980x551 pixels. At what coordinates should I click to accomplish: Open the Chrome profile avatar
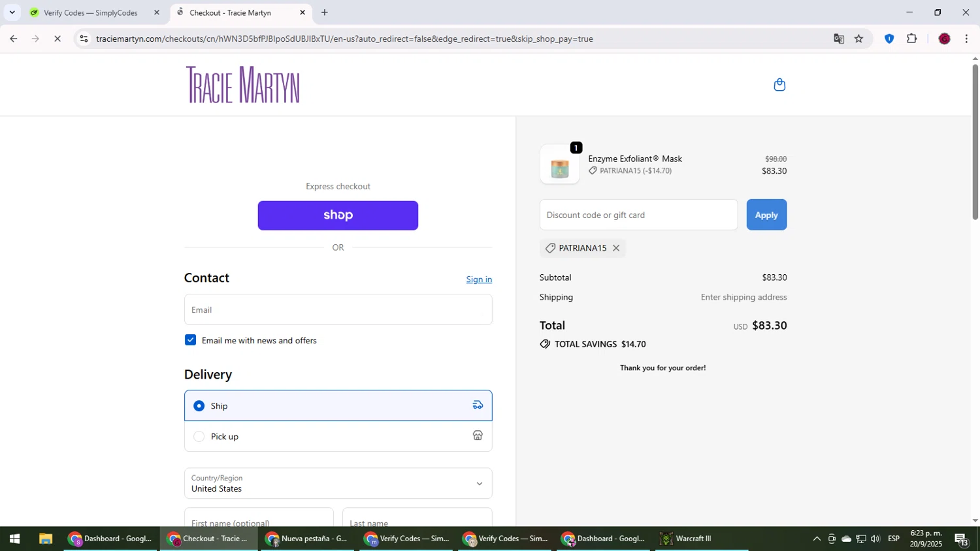tap(944, 39)
